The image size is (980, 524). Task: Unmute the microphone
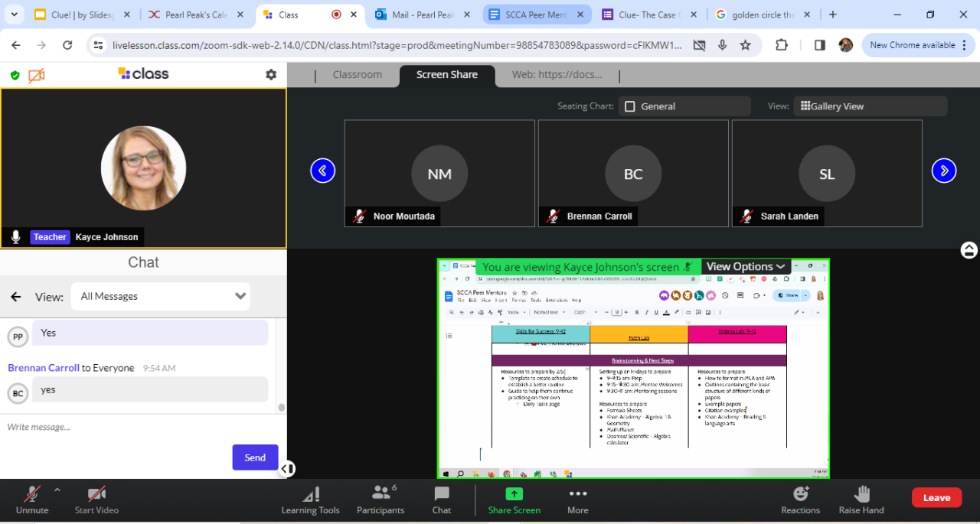point(32,500)
